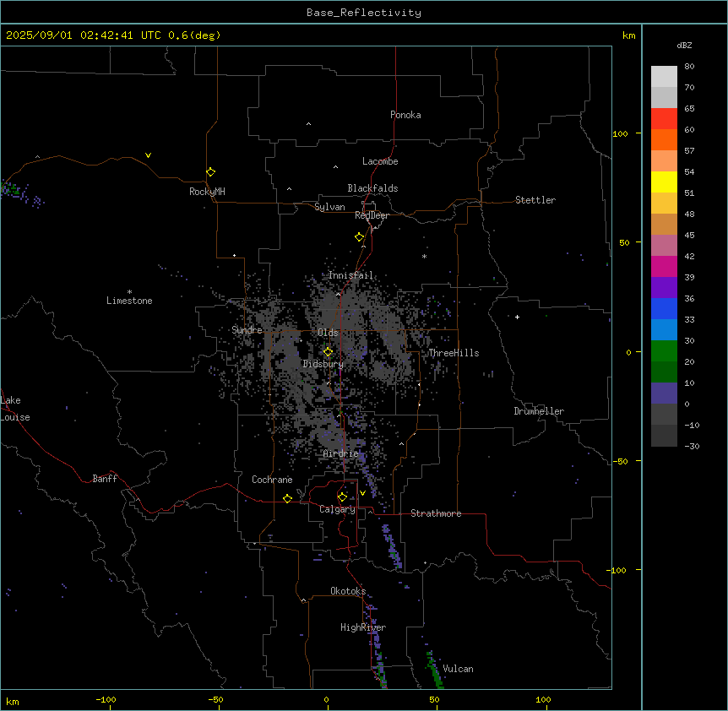Click the purple echo streak south of Strathmore
The width and height of the screenshot is (728, 711).
click(393, 546)
